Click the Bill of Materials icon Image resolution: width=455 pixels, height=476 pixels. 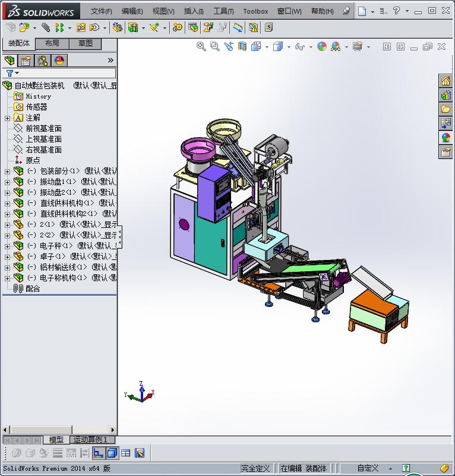(193, 28)
